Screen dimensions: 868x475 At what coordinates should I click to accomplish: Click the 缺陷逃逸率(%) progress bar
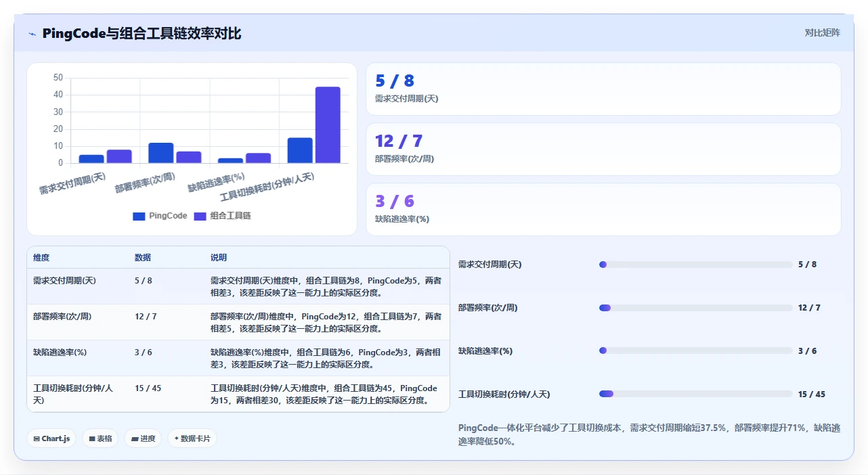point(695,350)
